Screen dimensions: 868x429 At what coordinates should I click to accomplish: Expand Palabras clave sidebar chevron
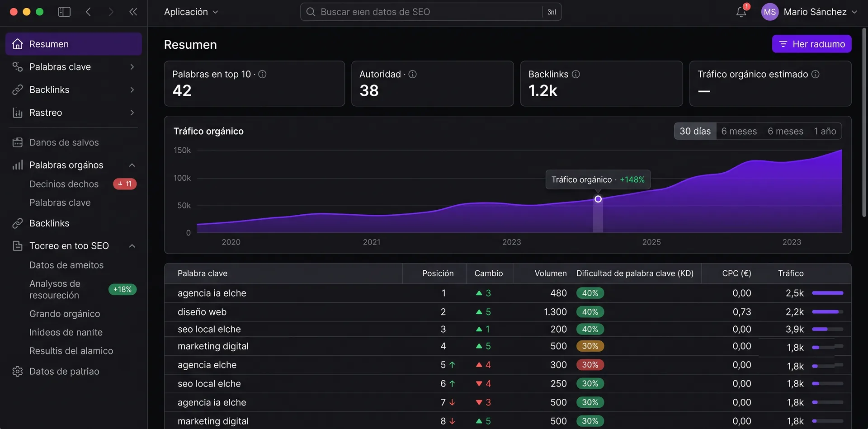coord(132,67)
